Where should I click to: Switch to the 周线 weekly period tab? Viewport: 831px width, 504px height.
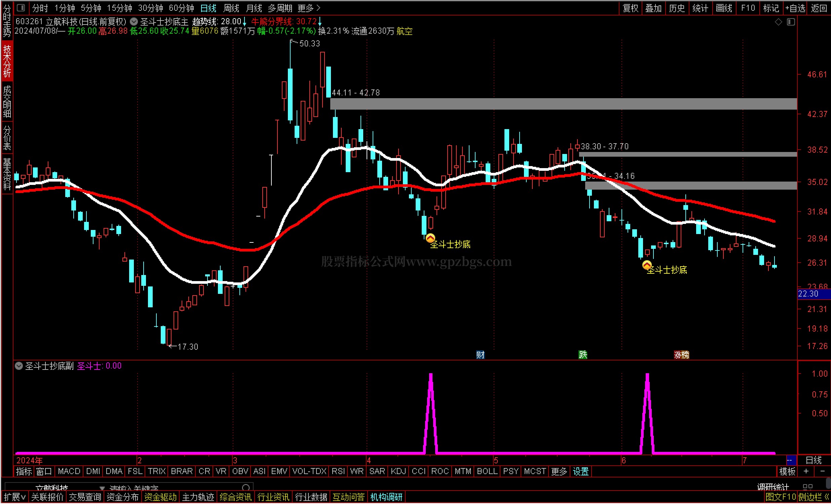coord(231,8)
